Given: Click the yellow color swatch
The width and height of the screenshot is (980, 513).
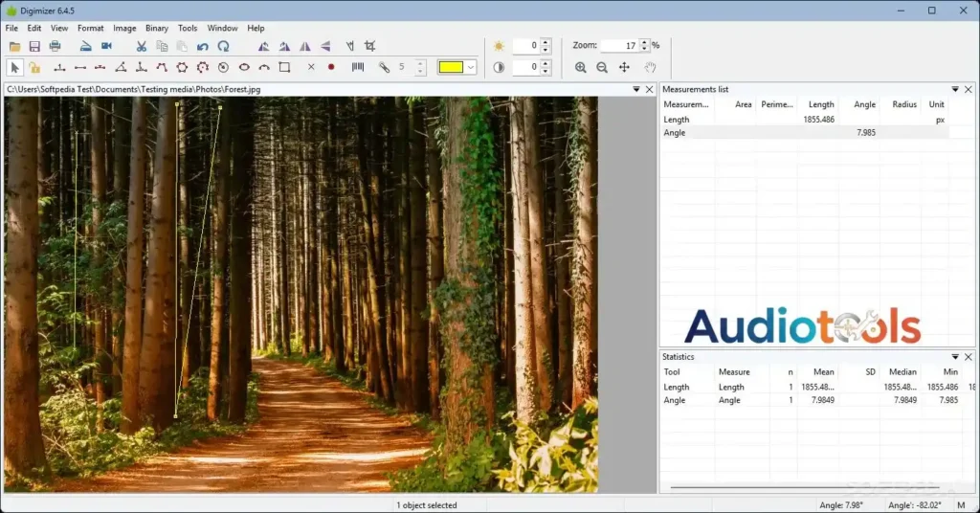Looking at the screenshot, I should 451,67.
